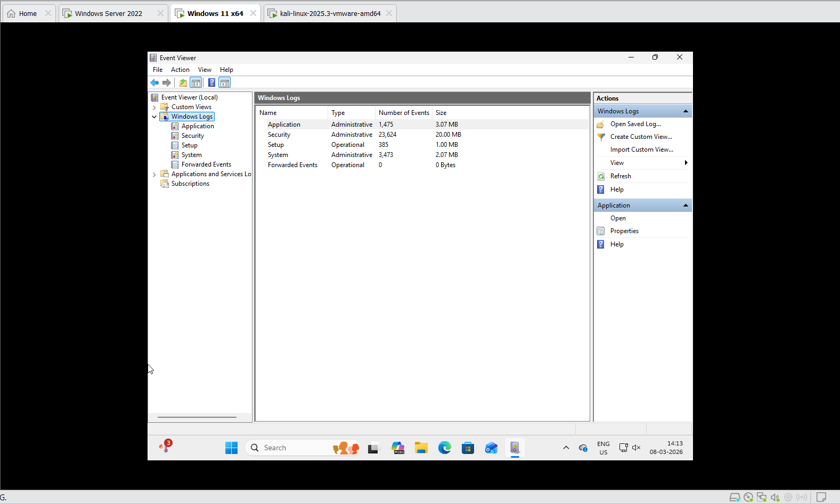This screenshot has width=840, height=504.
Task: Click the Back arrow toolbar icon
Action: pos(154,82)
